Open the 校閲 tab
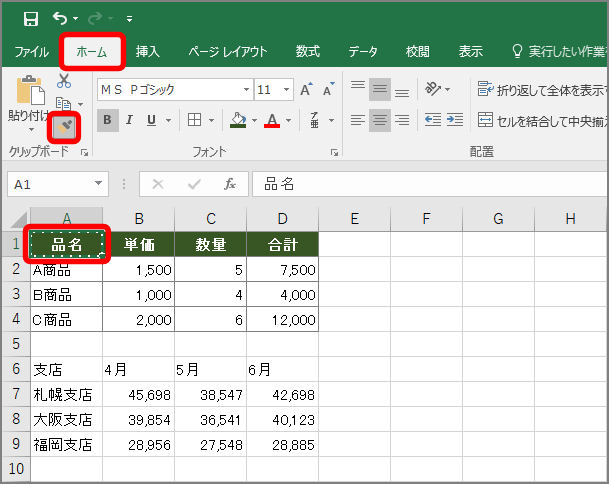Screen dimensions: 609x484 point(418,51)
